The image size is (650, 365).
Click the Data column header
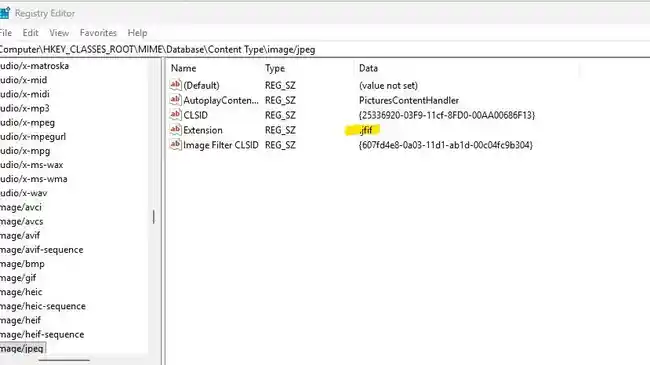(368, 68)
